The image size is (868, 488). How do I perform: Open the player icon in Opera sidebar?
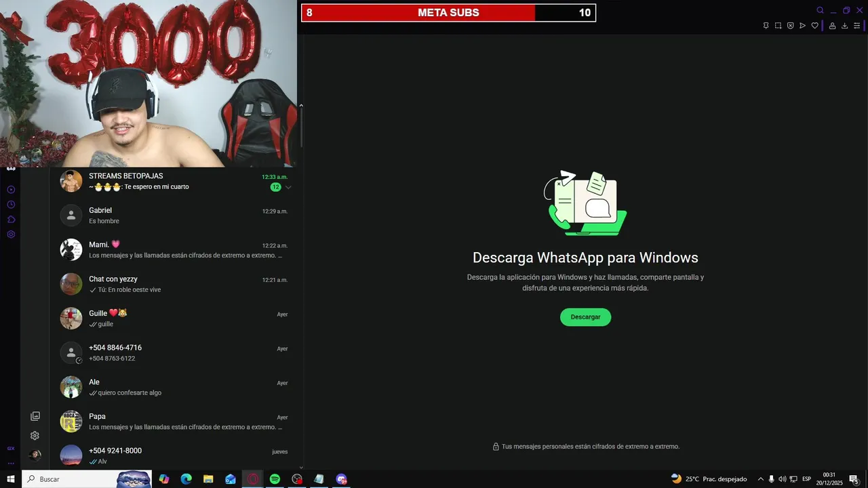(11, 190)
